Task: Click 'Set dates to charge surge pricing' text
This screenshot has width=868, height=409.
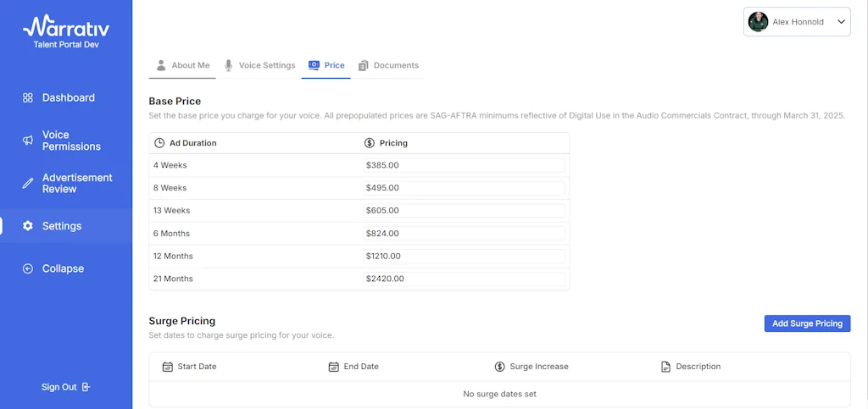Action: [x=242, y=335]
